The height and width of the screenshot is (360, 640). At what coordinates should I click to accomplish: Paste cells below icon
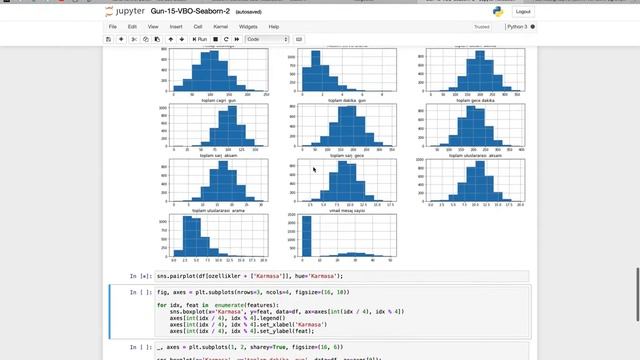157,39
